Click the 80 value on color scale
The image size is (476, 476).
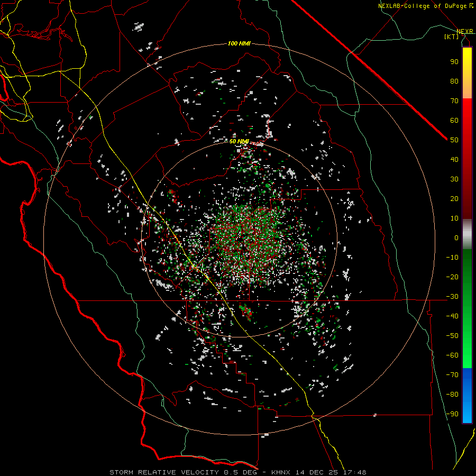pos(454,81)
